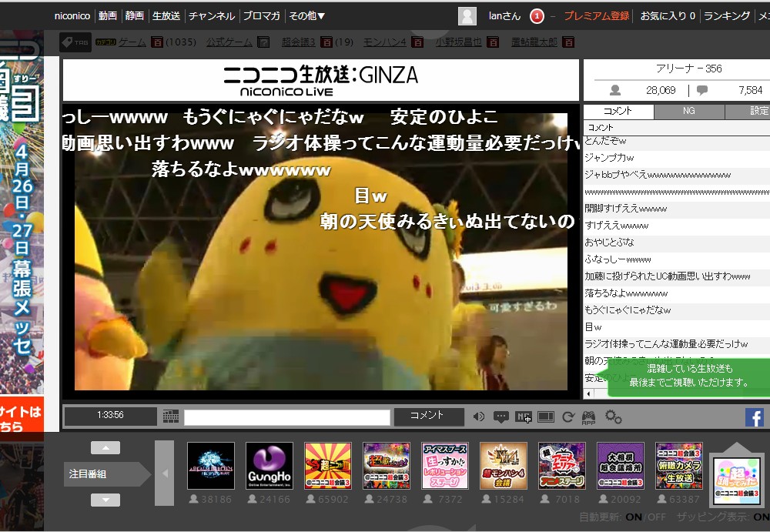770x532 pixels.
Task: Open the thumbnail with 24738 viewers
Action: (x=387, y=466)
